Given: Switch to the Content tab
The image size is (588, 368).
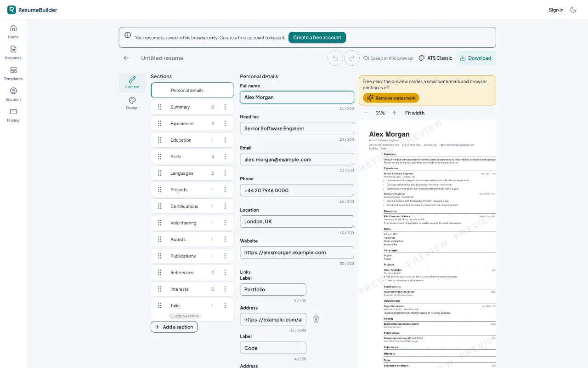Looking at the screenshot, I should point(132,82).
